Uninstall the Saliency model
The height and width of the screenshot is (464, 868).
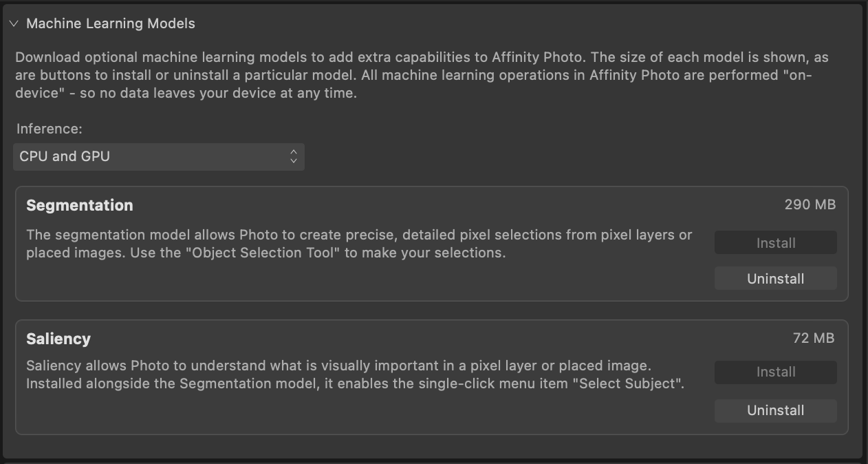point(775,410)
